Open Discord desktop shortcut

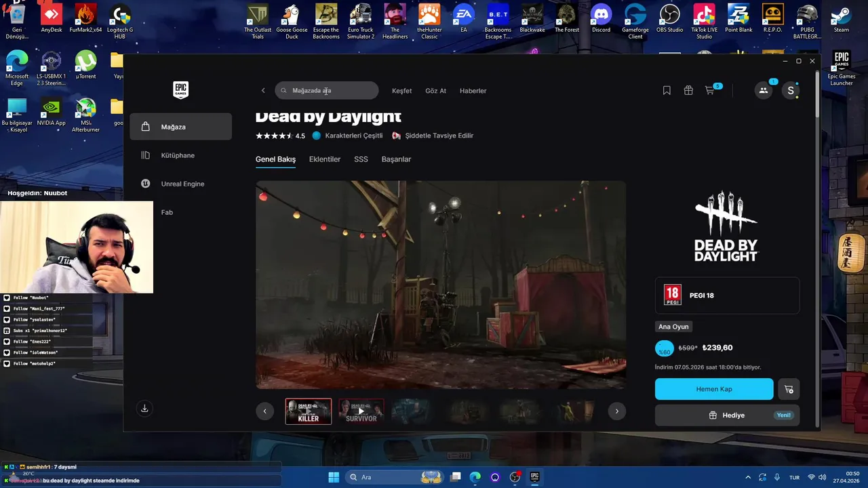pos(601,20)
